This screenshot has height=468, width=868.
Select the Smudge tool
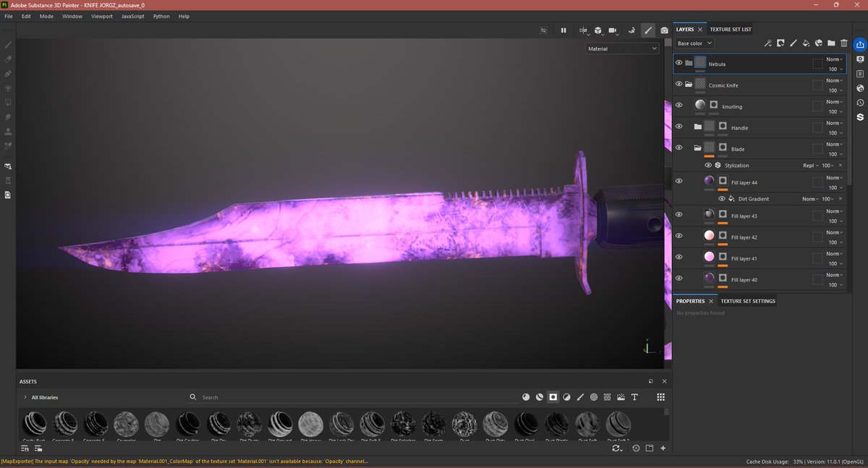tap(8, 117)
